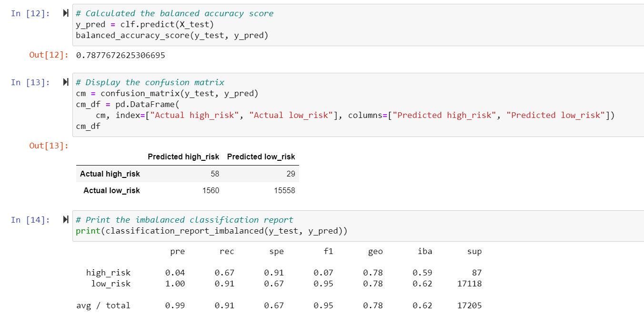Select the In [12] prompt label
Image resolution: width=644 pixels, height=333 pixels.
point(30,13)
